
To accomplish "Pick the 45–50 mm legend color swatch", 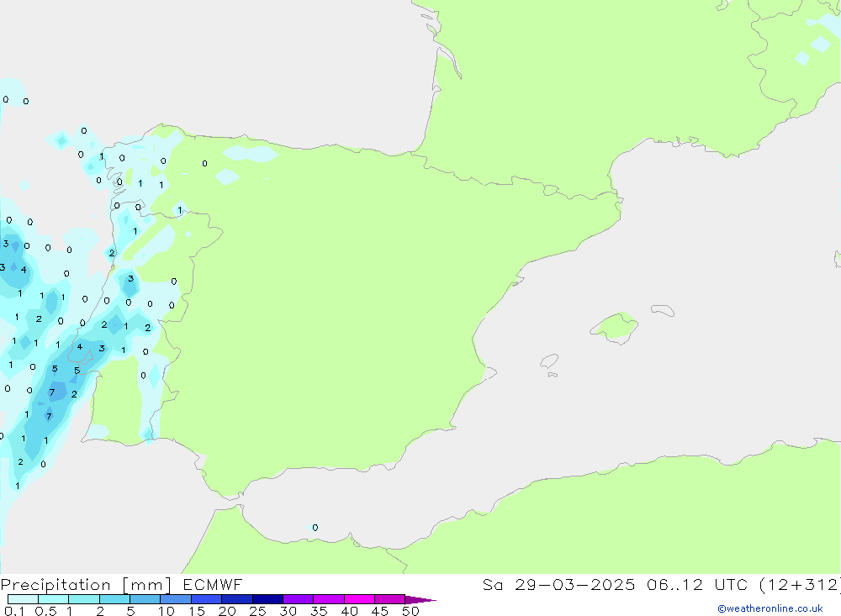I will pos(390,599).
